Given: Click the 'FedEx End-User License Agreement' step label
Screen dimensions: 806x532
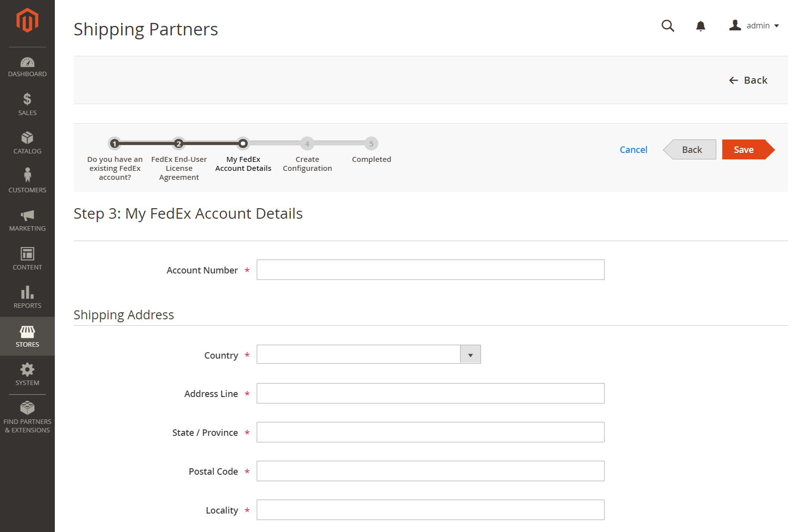Looking at the screenshot, I should (179, 168).
